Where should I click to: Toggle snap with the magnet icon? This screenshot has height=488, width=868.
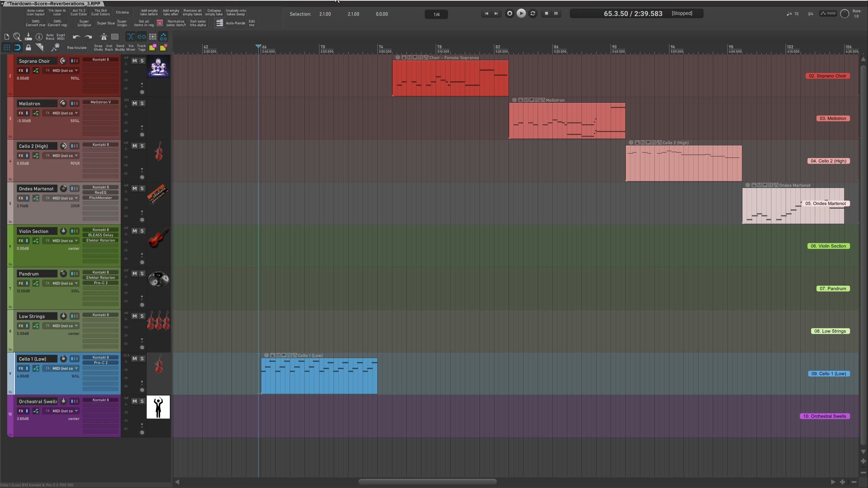point(18,48)
